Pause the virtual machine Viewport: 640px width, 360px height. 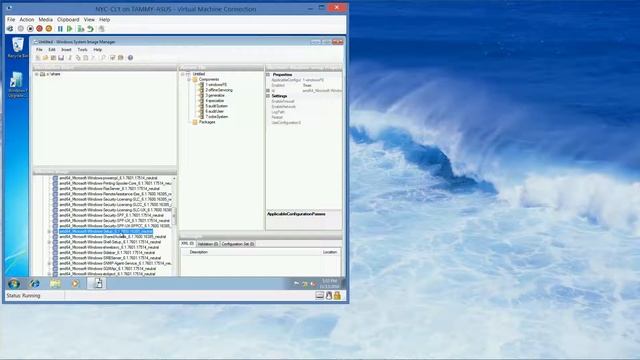point(60,29)
